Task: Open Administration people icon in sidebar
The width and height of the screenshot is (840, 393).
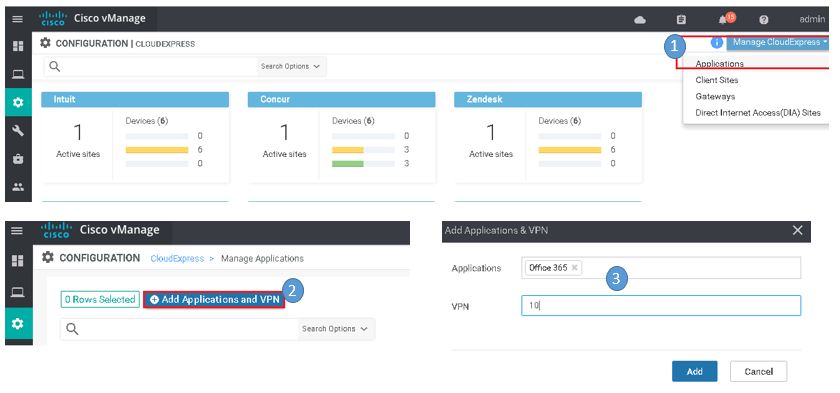Action: 18,187
